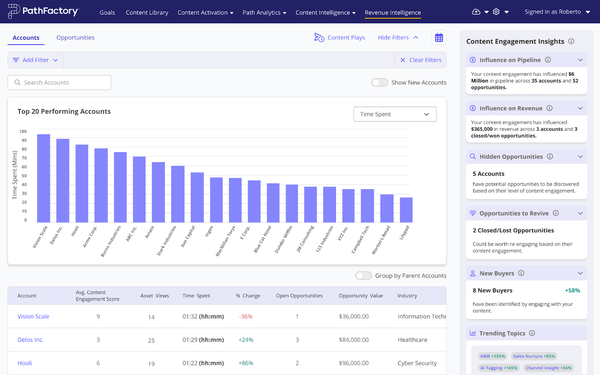
Task: Click Clear Filters button
Action: 421,60
